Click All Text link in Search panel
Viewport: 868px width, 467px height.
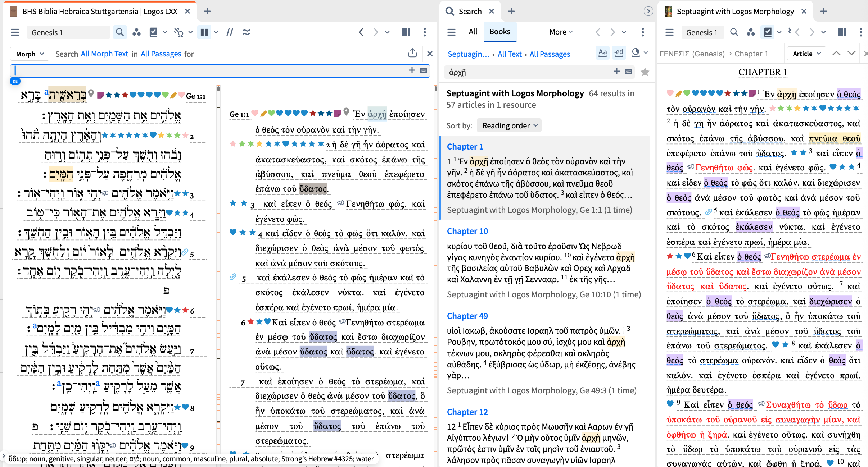pos(510,54)
